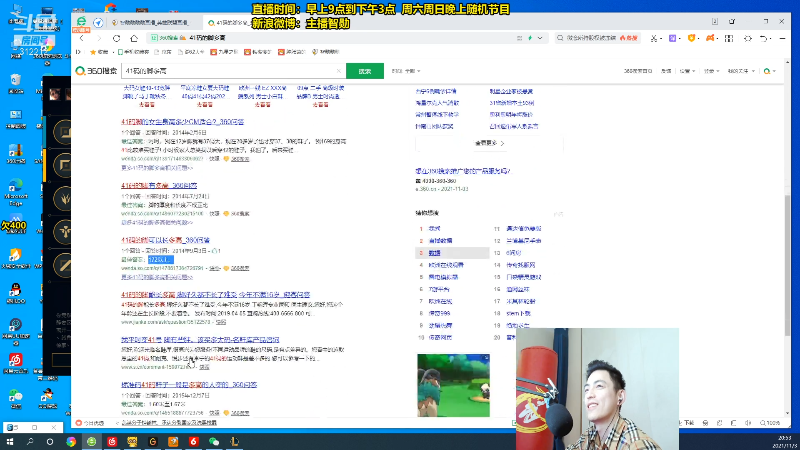Open the Microsoft Edge desktop icon
The image size is (800, 450).
click(16, 192)
